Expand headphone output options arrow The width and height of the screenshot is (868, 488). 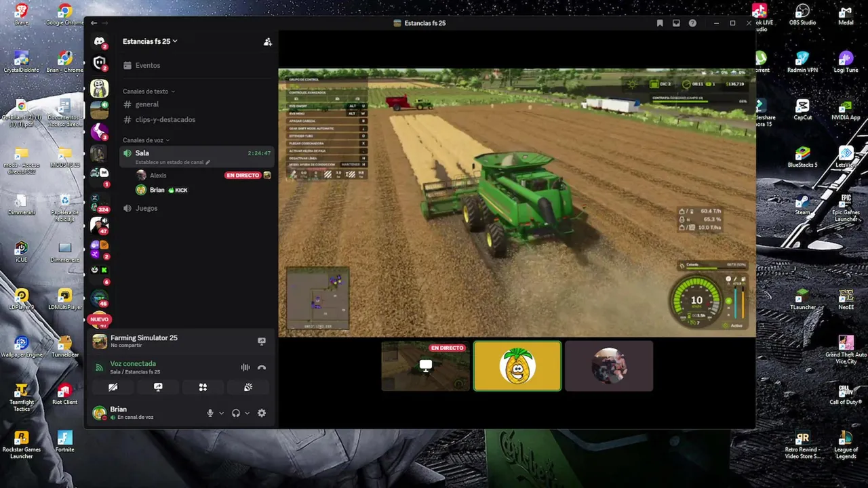tap(247, 413)
